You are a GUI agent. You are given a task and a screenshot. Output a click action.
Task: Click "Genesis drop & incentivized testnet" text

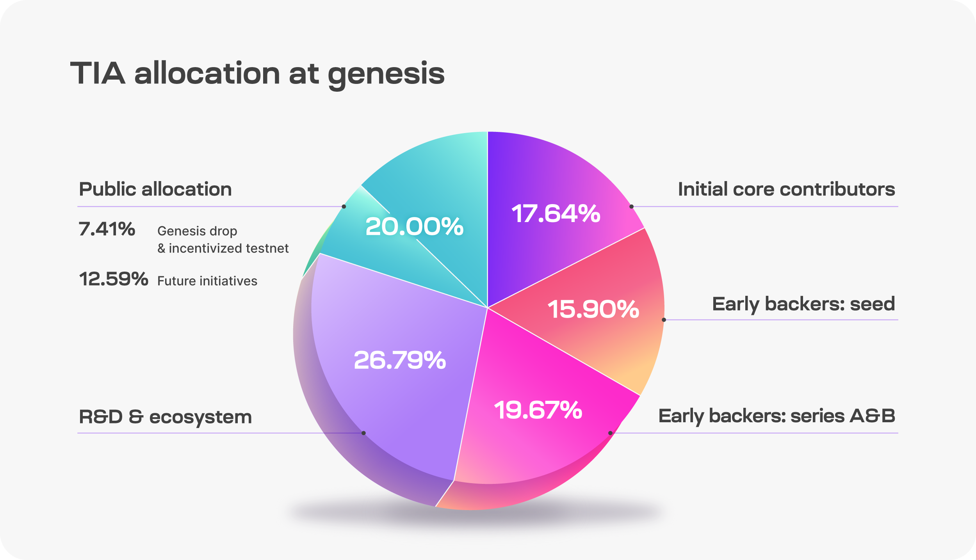pyautogui.click(x=223, y=240)
